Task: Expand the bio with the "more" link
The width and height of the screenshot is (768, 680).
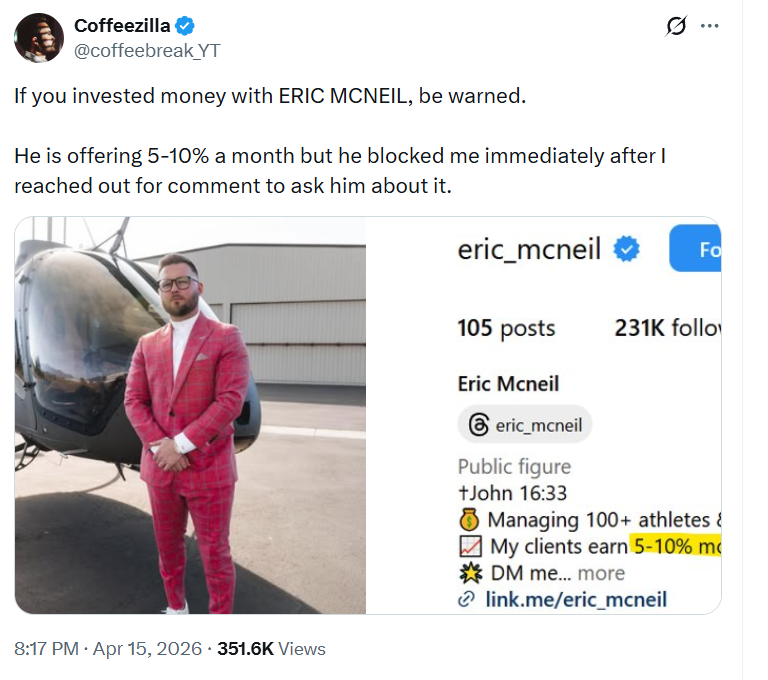Action: coord(601,573)
